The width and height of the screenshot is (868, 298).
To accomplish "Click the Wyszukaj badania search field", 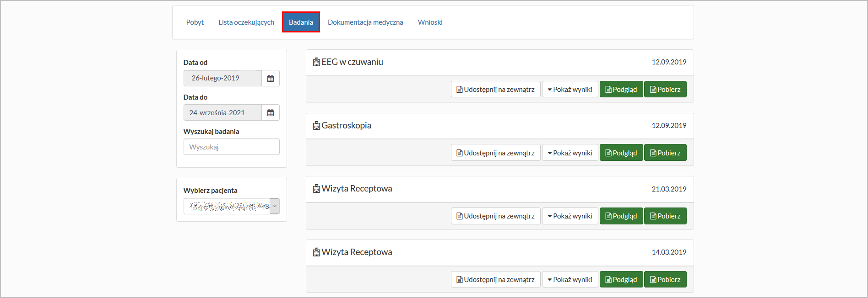I will click(231, 147).
